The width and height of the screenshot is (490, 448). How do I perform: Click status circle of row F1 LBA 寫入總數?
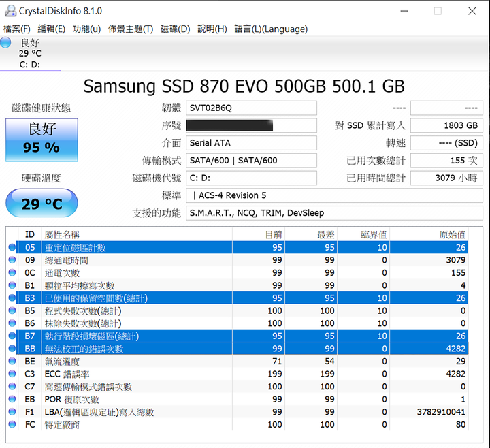pyautogui.click(x=12, y=412)
